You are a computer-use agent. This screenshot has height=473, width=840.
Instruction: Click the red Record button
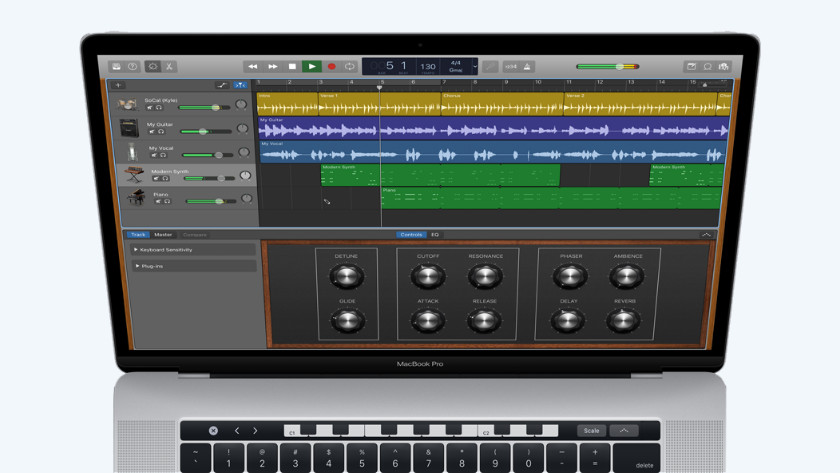(331, 67)
